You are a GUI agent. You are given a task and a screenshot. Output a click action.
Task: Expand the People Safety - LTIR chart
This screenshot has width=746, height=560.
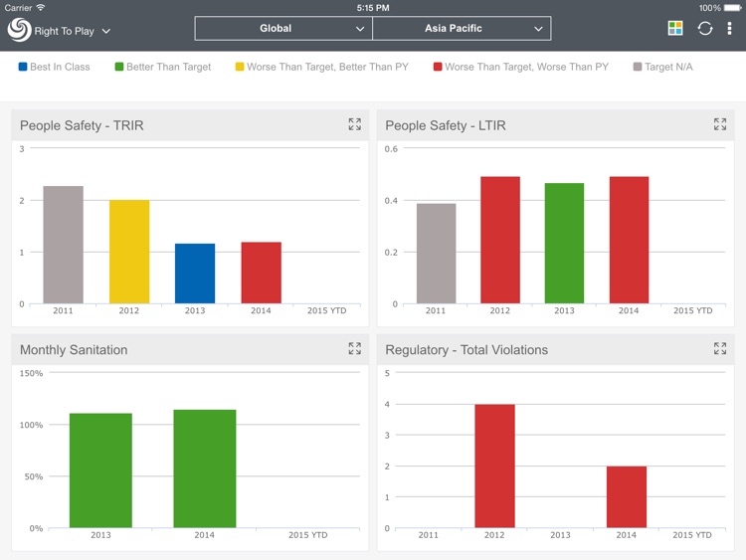click(720, 124)
